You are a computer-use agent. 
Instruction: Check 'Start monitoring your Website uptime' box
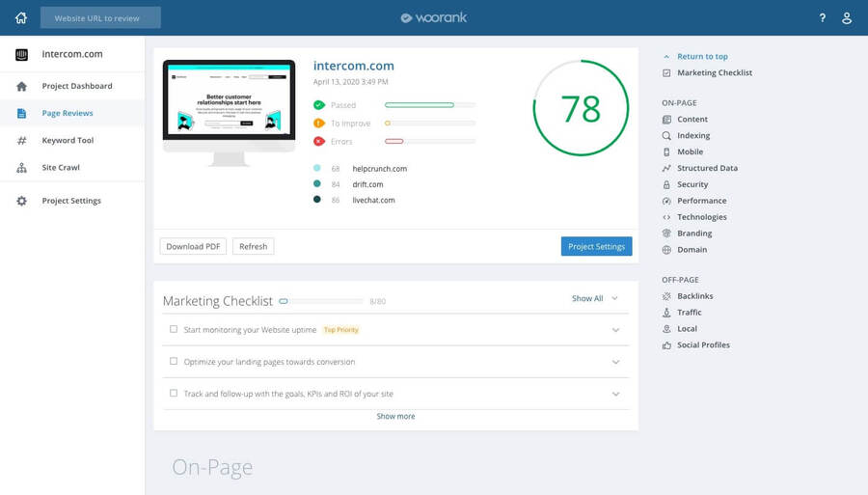[174, 329]
